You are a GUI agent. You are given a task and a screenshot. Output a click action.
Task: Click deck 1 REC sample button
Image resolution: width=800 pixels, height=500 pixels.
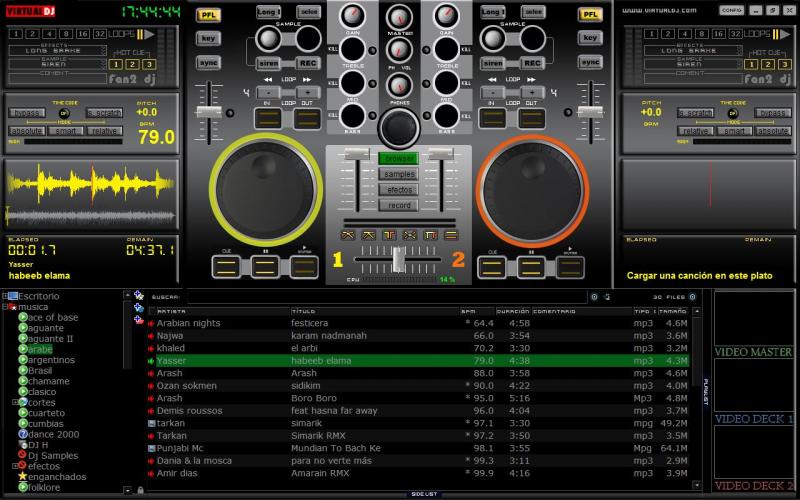[308, 63]
